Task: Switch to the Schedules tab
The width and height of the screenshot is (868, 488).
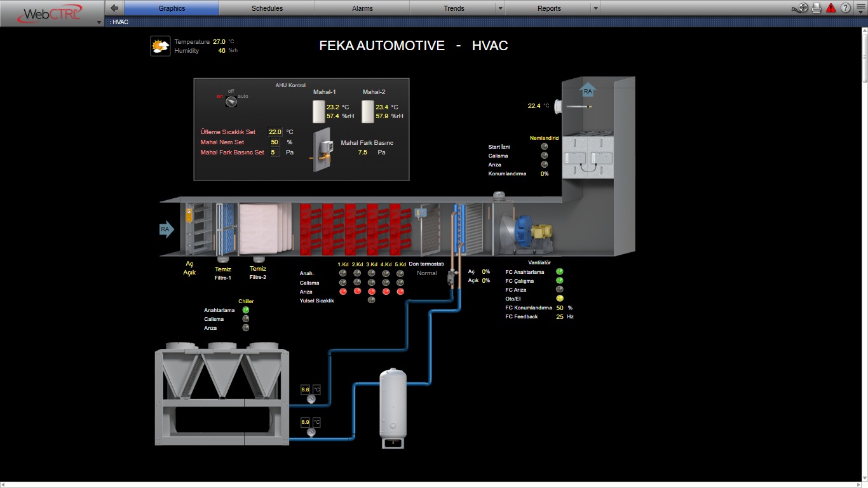Action: 267,8
